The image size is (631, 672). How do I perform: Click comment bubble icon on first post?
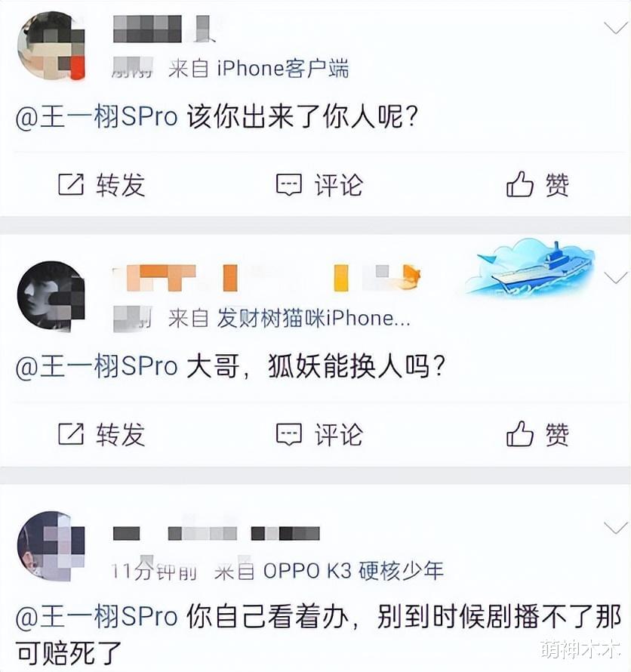tap(289, 185)
